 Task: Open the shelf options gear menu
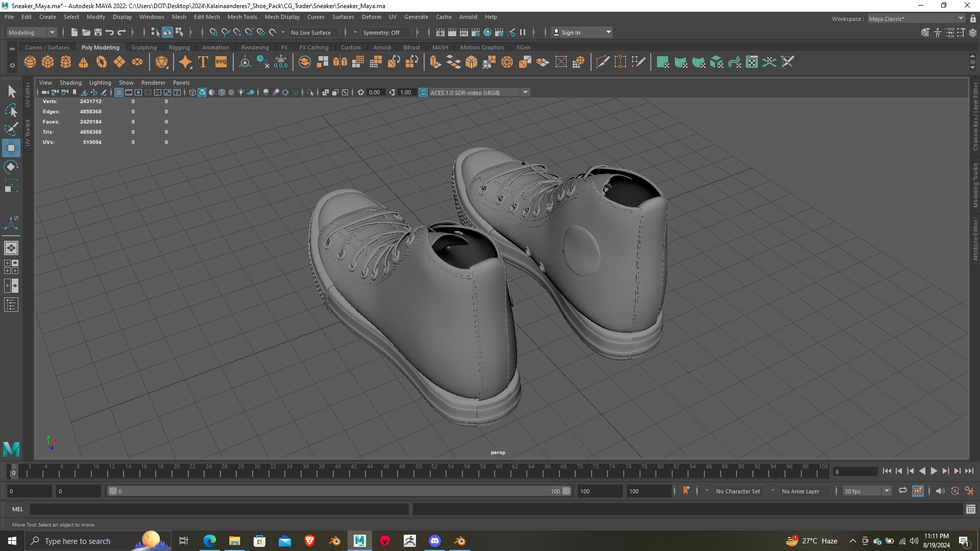(x=12, y=65)
